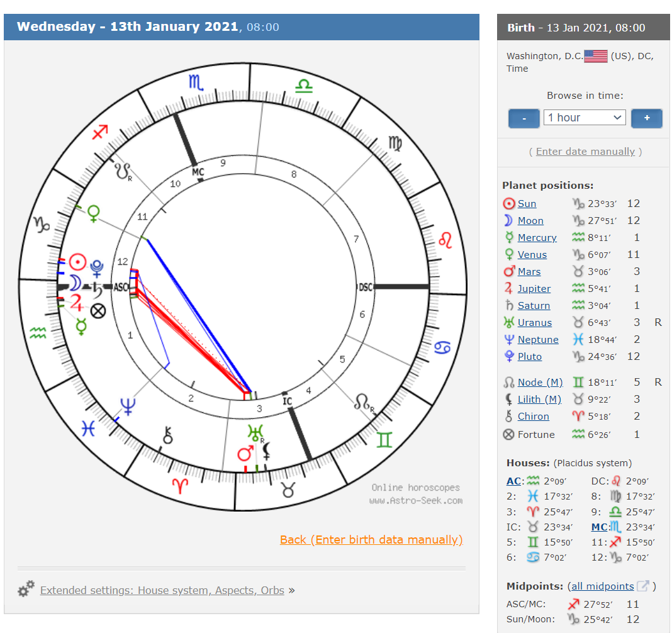Click the US flag next to Washington, D.C.
The image size is (672, 633).
point(596,56)
